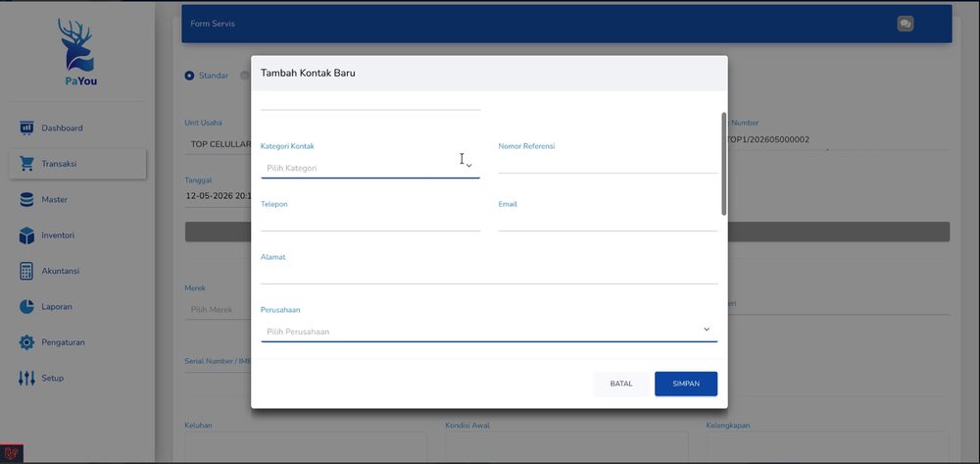Focus the Telepon input field
This screenshot has height=464, width=980.
[x=370, y=222]
